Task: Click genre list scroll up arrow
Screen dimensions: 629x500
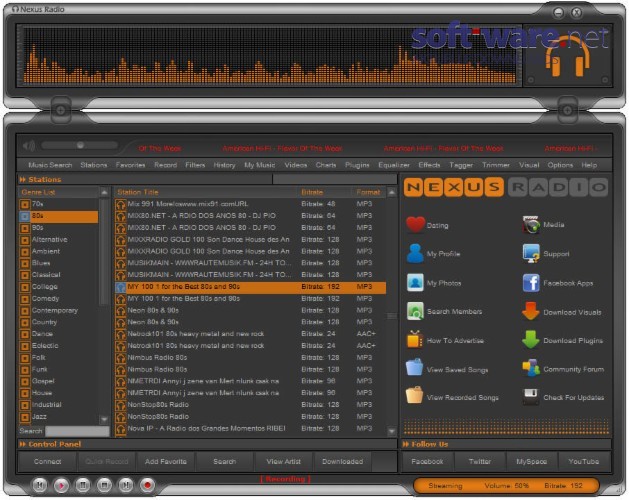Action: click(104, 193)
